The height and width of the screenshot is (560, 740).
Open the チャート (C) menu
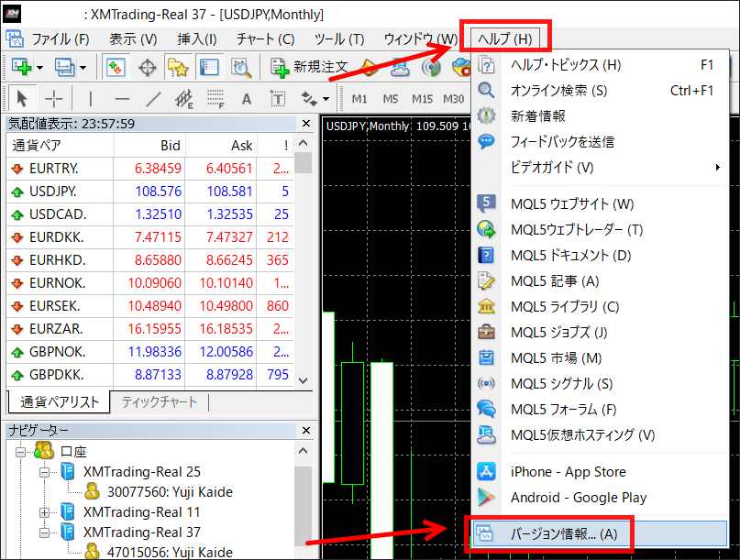tap(265, 38)
